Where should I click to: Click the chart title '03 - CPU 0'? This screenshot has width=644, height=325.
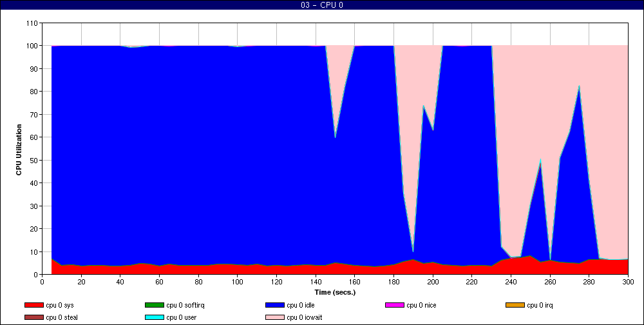coord(322,5)
